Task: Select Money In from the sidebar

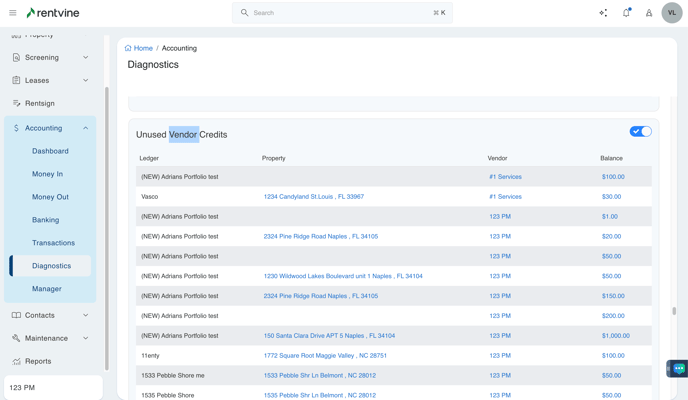Action: (x=47, y=174)
